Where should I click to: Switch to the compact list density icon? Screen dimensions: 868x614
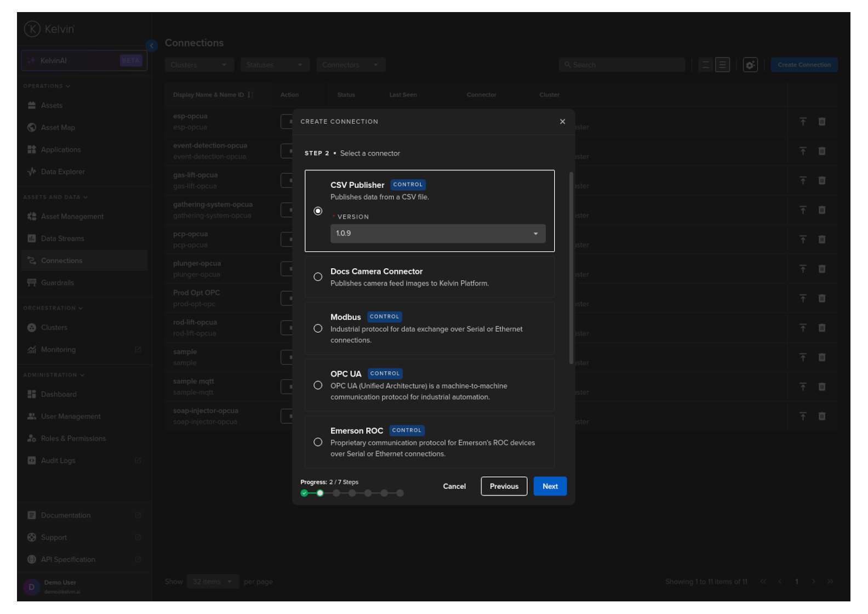[x=705, y=65]
